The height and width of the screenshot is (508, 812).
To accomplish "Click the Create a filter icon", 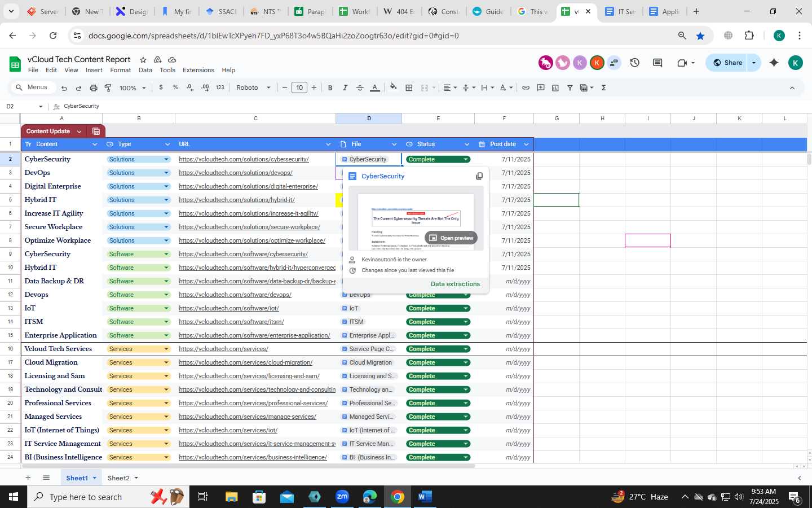I will [x=570, y=87].
